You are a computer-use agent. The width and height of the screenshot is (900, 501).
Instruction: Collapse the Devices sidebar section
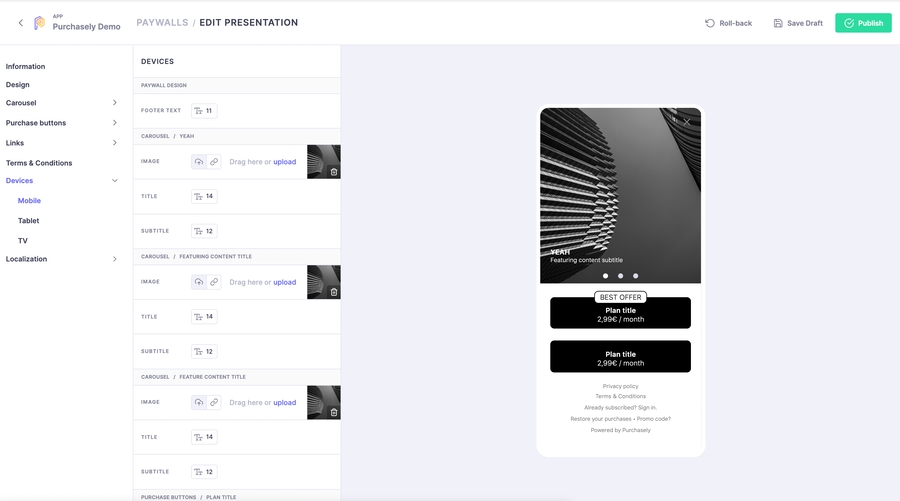(114, 181)
